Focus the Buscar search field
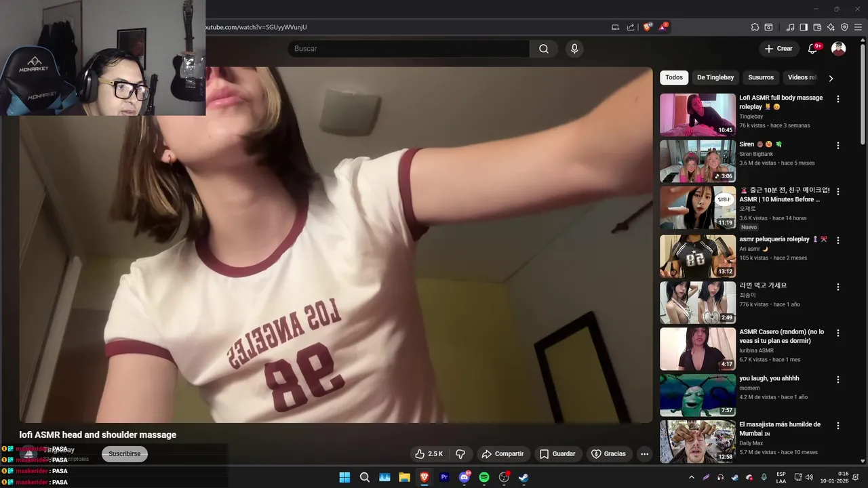Image resolution: width=868 pixels, height=488 pixels. (x=408, y=49)
